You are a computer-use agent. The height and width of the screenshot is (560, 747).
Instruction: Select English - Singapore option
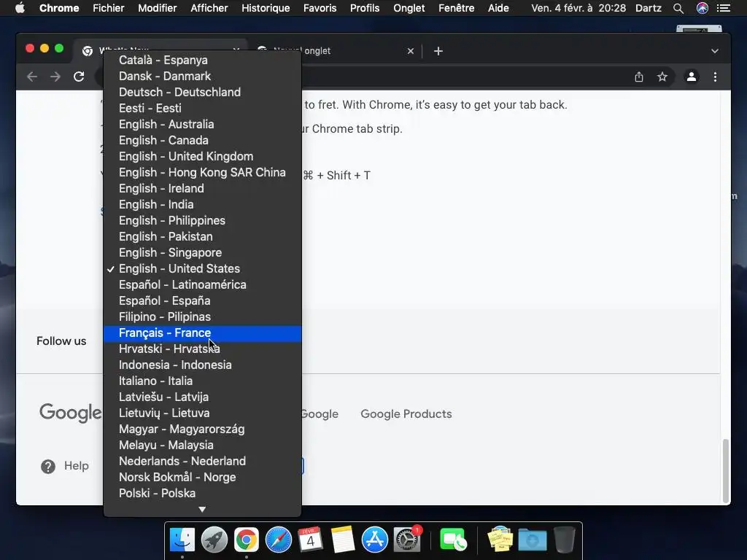[x=202, y=252]
